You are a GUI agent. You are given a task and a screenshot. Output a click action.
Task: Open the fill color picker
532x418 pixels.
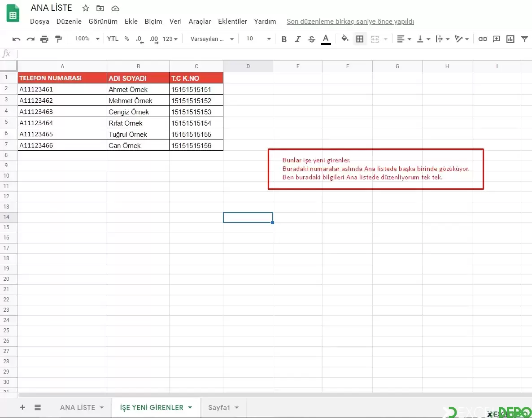click(345, 39)
